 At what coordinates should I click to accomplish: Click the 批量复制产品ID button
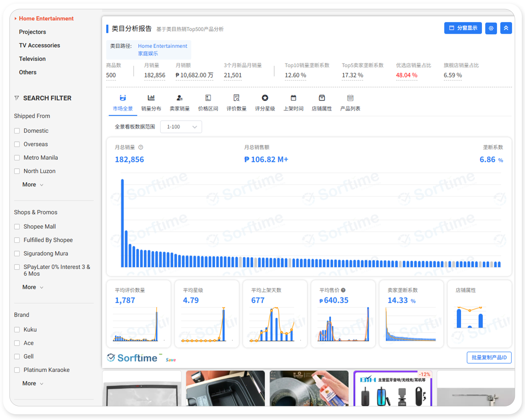point(489,357)
